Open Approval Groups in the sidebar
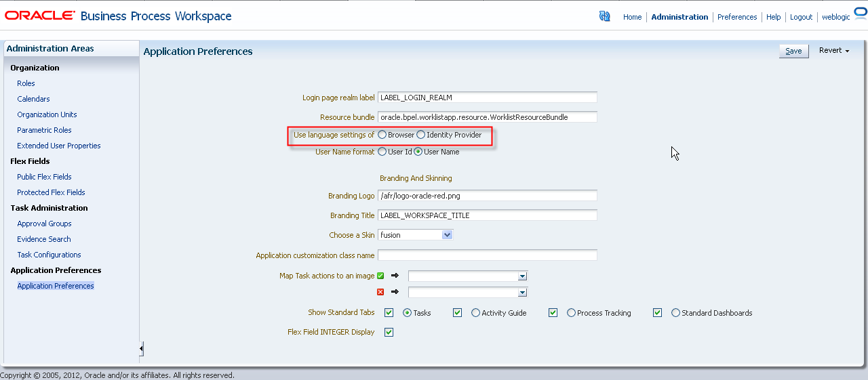This screenshot has width=868, height=380. tap(44, 224)
